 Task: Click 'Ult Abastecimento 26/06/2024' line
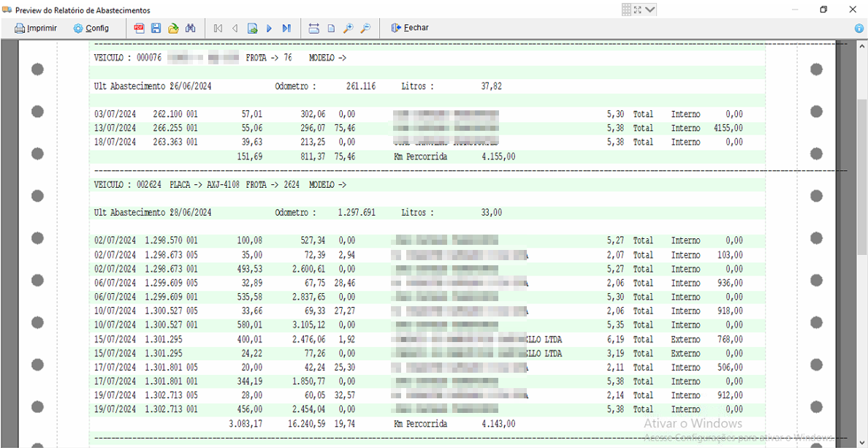[153, 86]
